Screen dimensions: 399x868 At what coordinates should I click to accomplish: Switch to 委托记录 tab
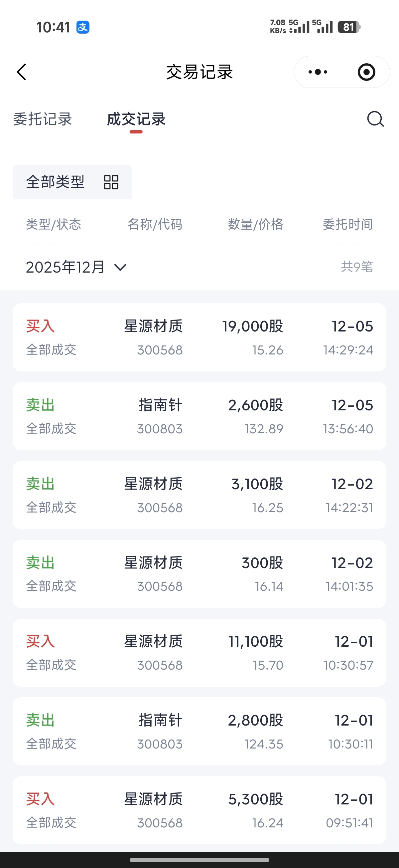pyautogui.click(x=43, y=119)
